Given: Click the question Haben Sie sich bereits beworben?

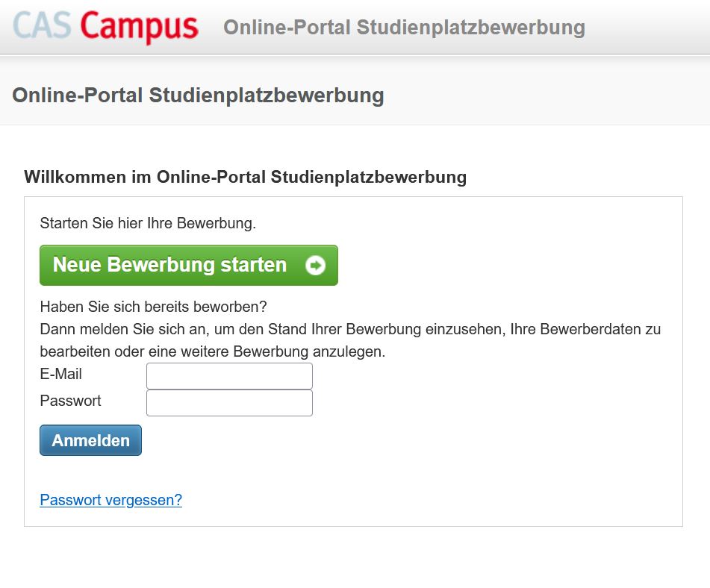Looking at the screenshot, I should pos(154,307).
